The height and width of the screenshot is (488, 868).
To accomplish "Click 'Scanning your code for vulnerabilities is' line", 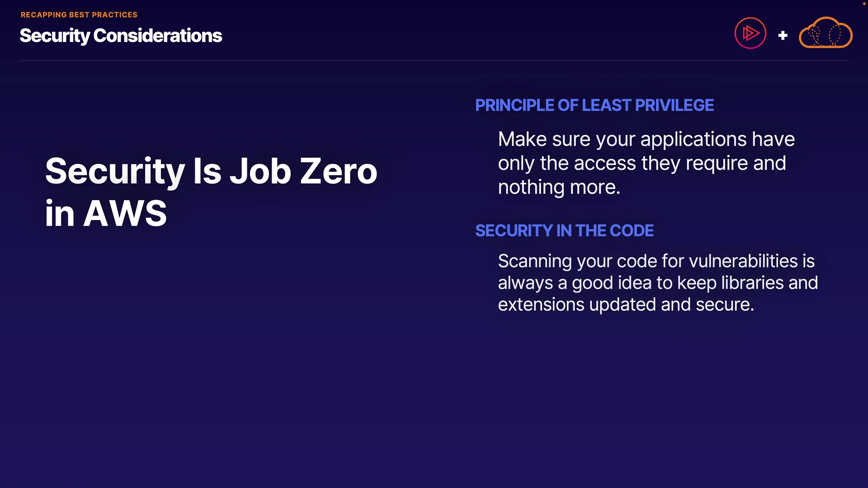I will (x=656, y=261).
